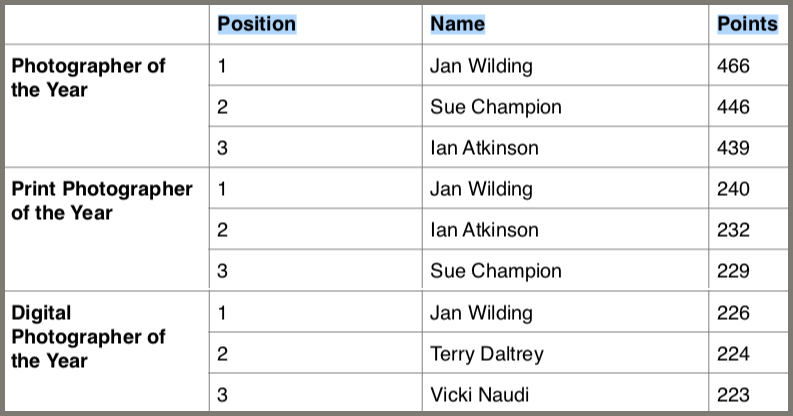The width and height of the screenshot is (793, 416).
Task: Select the Digital Photographer of the Year cell
Action: pyautogui.click(x=88, y=337)
